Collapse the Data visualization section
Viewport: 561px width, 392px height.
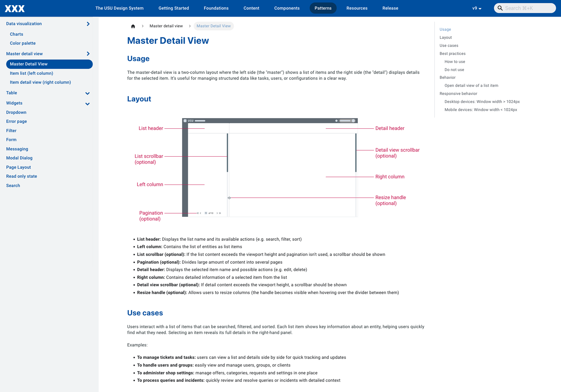click(88, 24)
